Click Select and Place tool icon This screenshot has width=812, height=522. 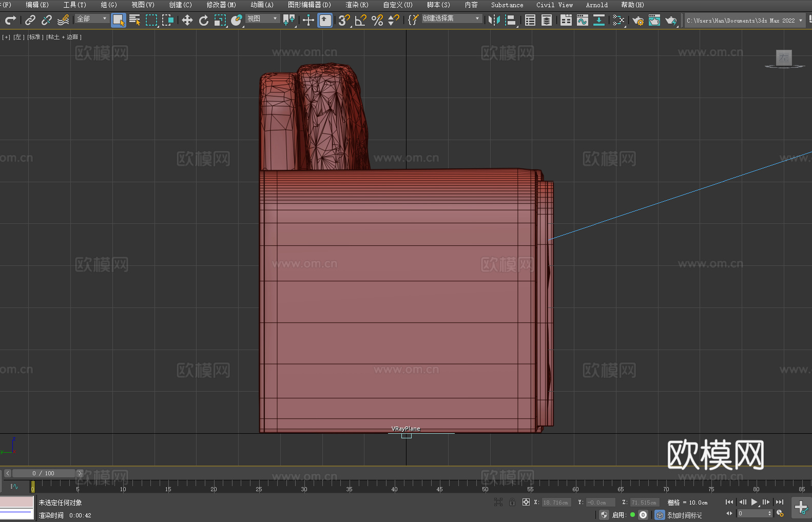click(x=237, y=20)
